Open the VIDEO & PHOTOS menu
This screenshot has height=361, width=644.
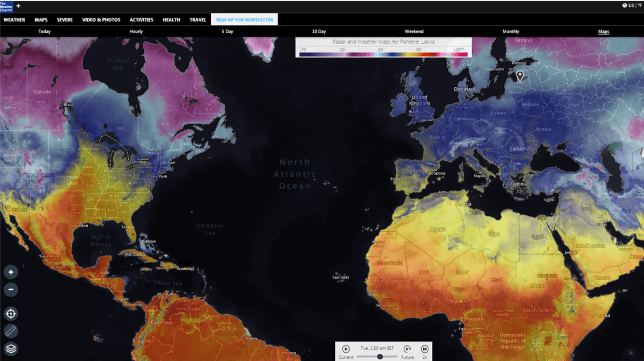coord(101,20)
